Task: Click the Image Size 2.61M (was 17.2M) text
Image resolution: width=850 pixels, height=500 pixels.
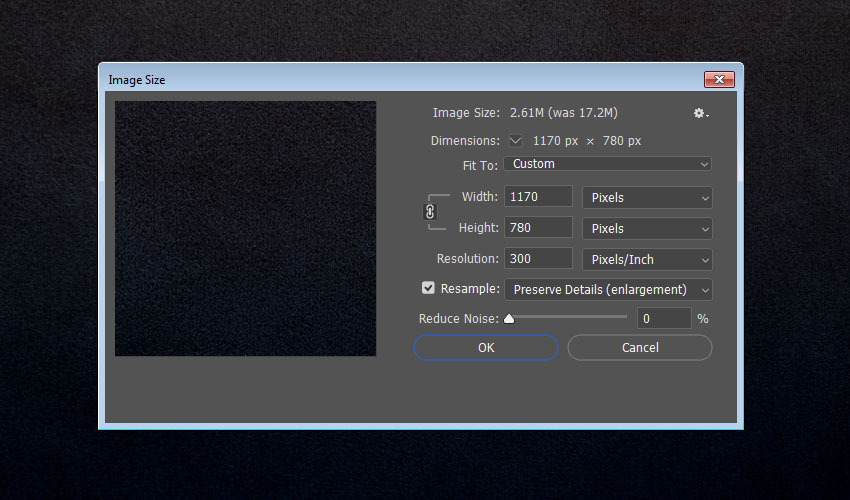Action: pos(564,113)
